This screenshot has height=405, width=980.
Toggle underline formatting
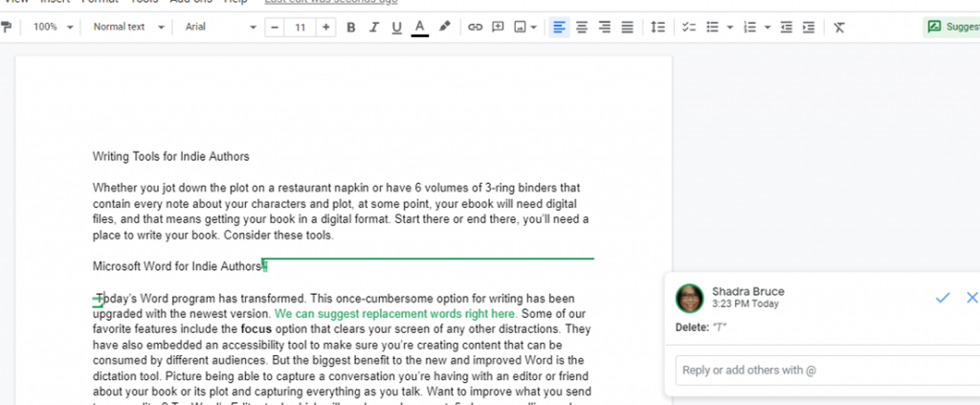396,27
